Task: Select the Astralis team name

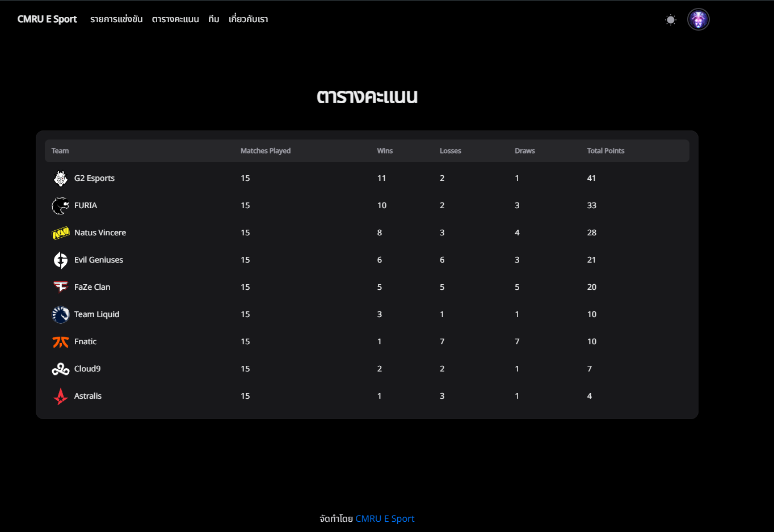Action: pos(88,396)
